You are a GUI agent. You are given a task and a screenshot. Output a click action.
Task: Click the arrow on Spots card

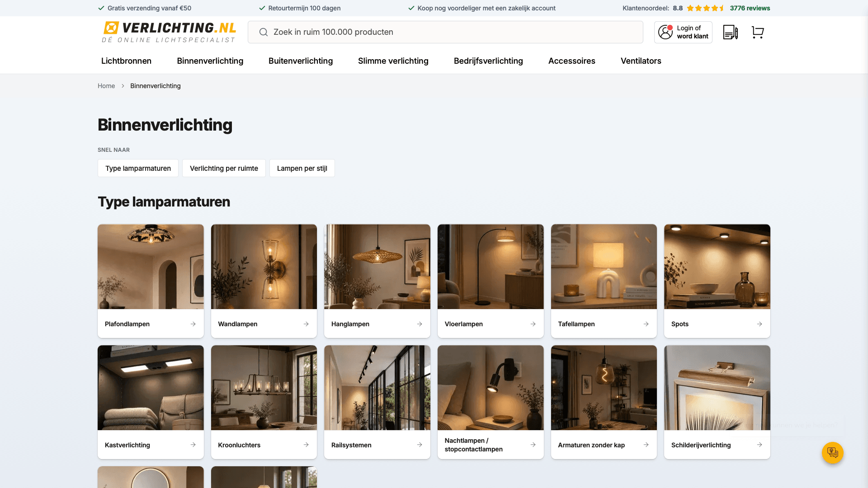[x=759, y=324]
